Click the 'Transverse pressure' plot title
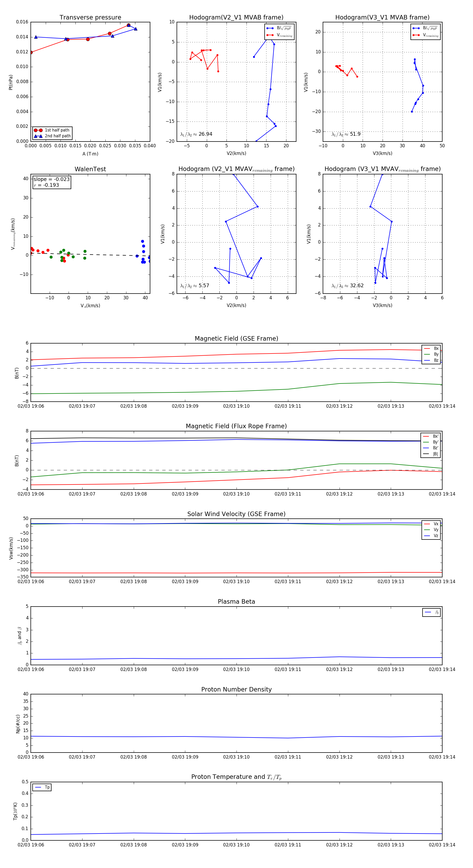This screenshot has height=868, width=473. click(90, 18)
